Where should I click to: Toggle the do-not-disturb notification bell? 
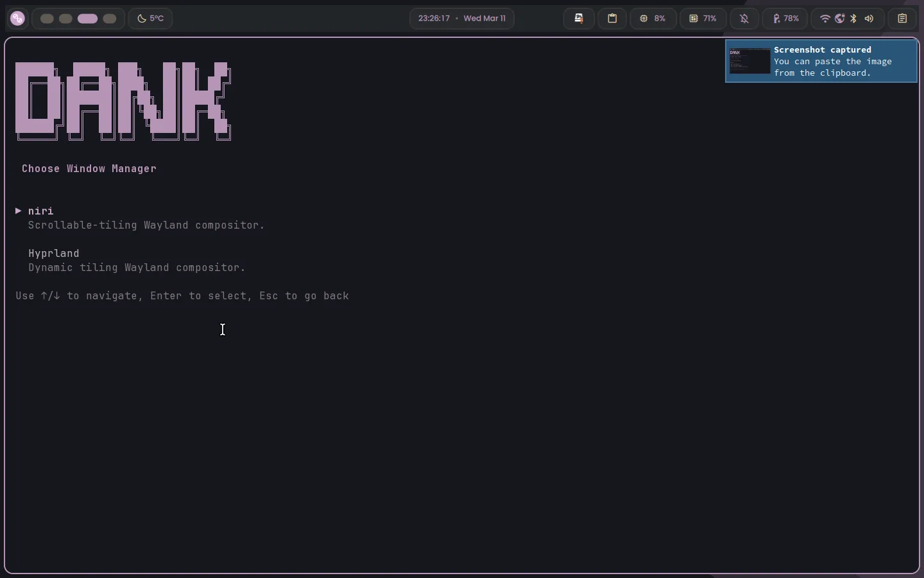point(744,19)
